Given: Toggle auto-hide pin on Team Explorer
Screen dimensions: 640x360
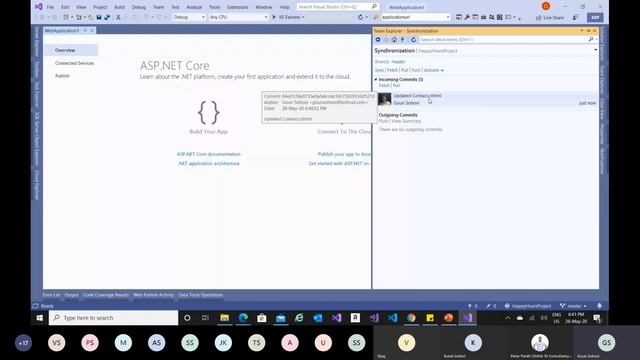Looking at the screenshot, I should click(588, 31).
